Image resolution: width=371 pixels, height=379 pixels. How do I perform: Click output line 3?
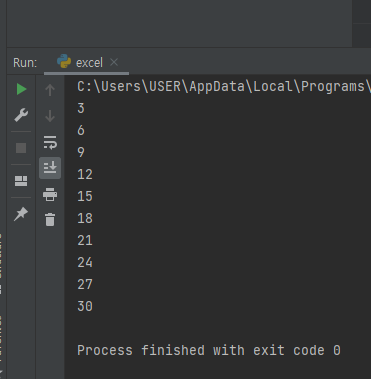coord(81,108)
